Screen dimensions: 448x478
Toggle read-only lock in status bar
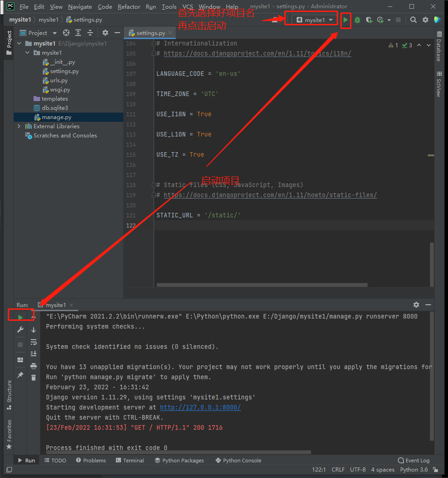click(436, 469)
